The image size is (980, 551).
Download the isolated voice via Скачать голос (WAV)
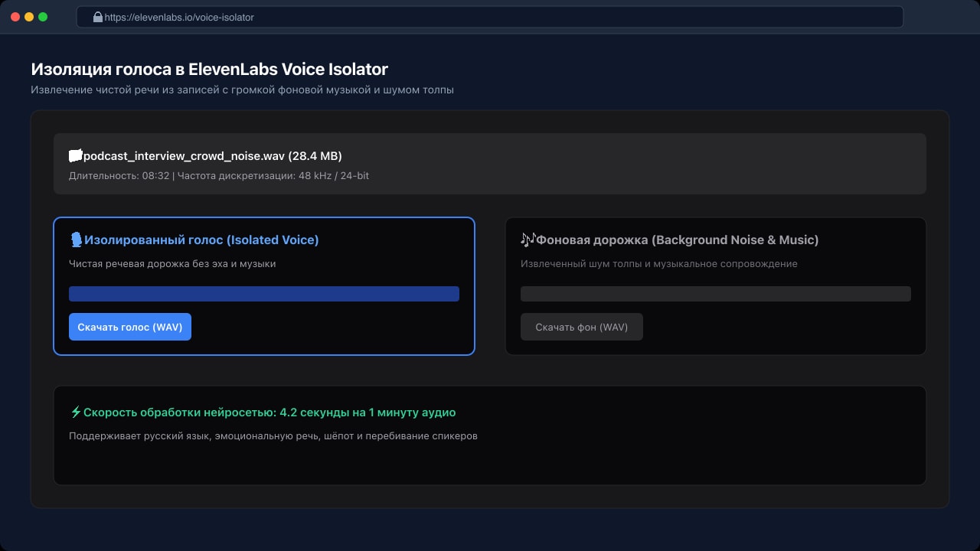coord(130,327)
